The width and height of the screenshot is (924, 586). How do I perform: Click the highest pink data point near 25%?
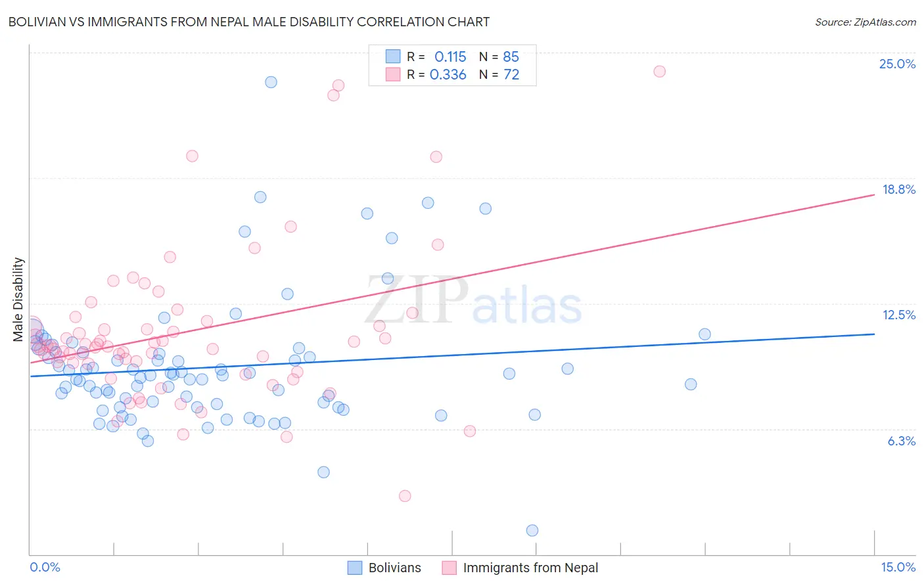pos(659,71)
